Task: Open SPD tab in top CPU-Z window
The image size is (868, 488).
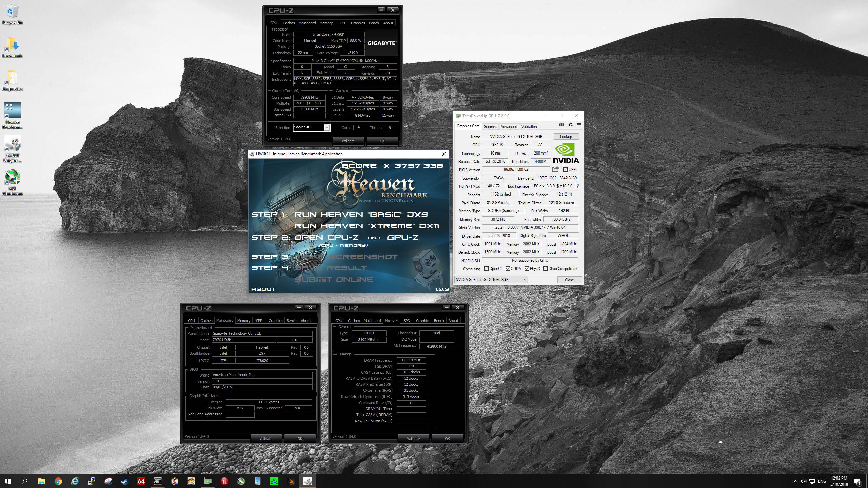Action: coord(341,23)
